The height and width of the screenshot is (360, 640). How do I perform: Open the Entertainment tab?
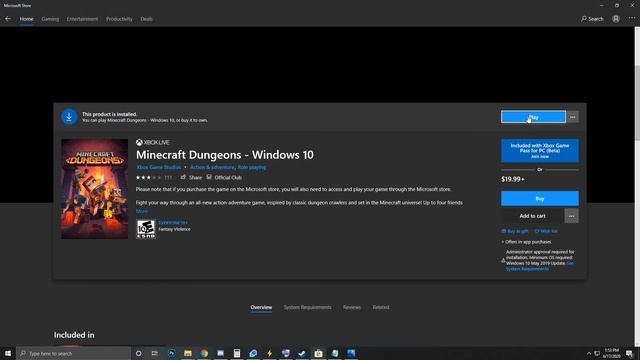(x=82, y=19)
